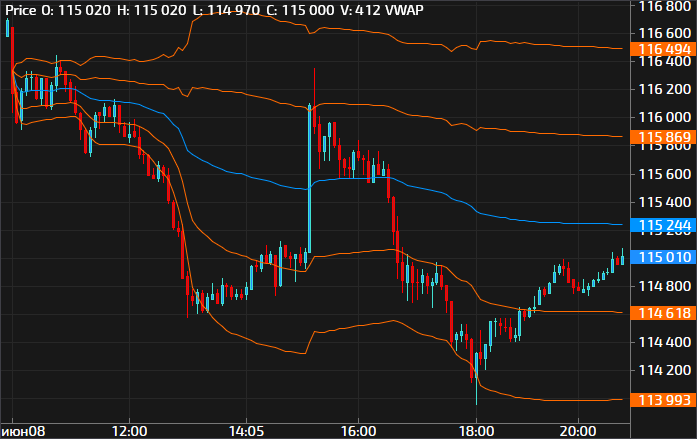Viewport: 697px width, 439px height.
Task: Click the Price label in chart header
Action: [20, 9]
